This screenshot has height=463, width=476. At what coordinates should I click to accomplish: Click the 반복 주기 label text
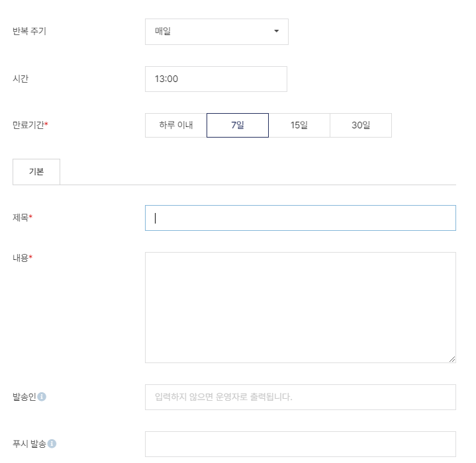(29, 31)
